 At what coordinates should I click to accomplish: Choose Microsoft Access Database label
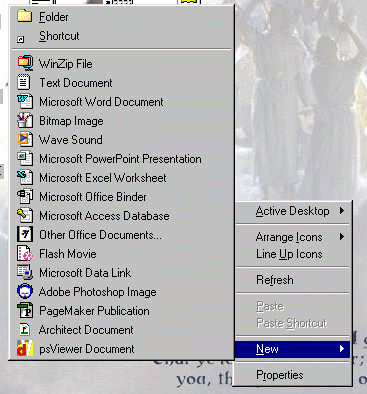tap(104, 216)
